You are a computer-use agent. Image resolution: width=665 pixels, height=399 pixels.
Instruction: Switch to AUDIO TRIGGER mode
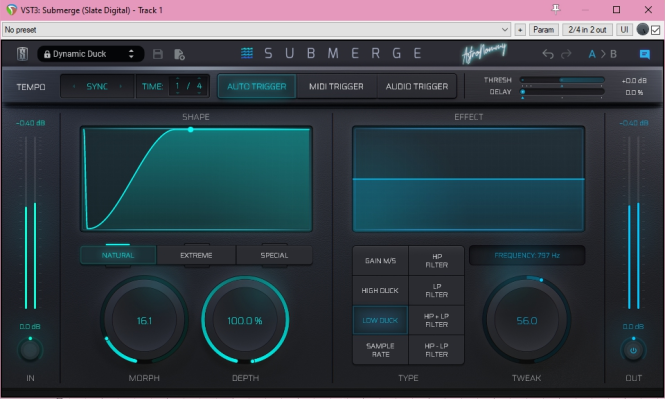(416, 86)
